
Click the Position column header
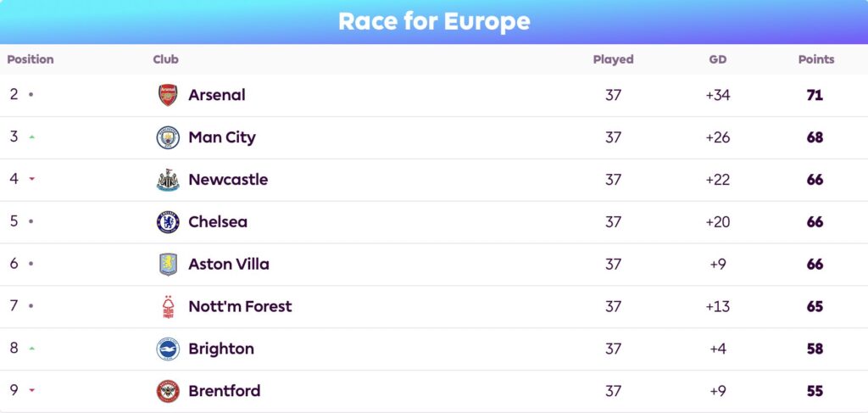click(x=31, y=59)
